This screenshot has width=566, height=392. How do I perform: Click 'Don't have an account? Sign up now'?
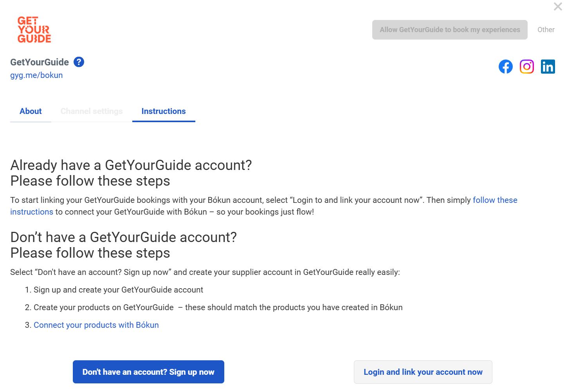148,372
